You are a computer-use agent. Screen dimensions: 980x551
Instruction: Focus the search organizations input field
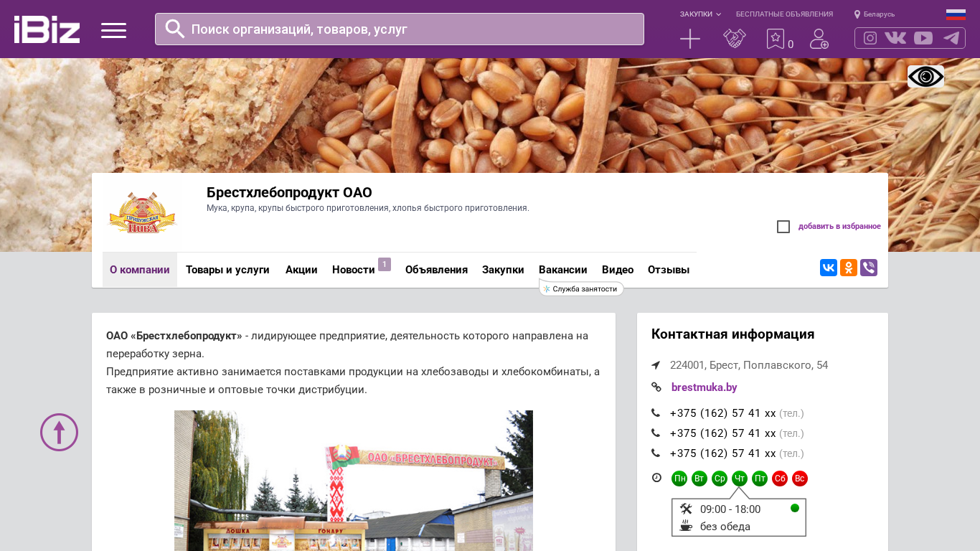coord(400,29)
